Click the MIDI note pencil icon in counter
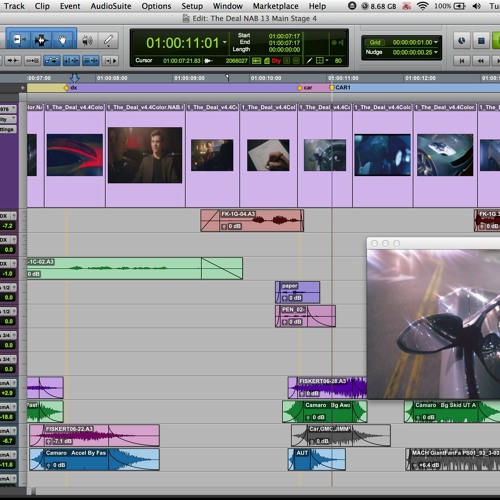This screenshot has width=500, height=500. pos(309,61)
